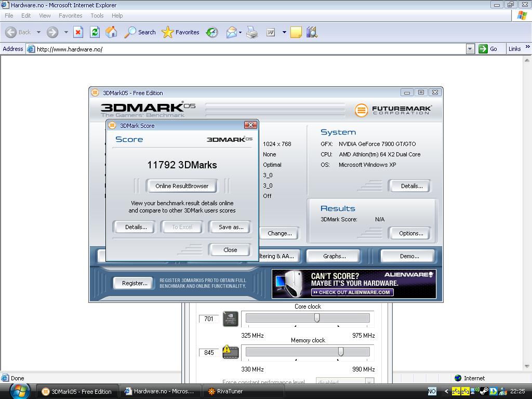The height and width of the screenshot is (399, 532).
Task: Click the Change settings button
Action: click(280, 233)
